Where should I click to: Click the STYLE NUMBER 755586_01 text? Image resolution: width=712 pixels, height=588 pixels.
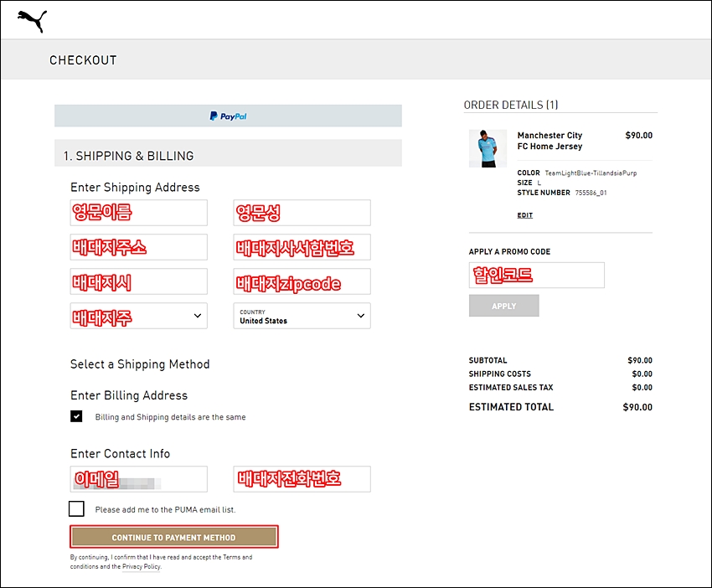(x=562, y=193)
